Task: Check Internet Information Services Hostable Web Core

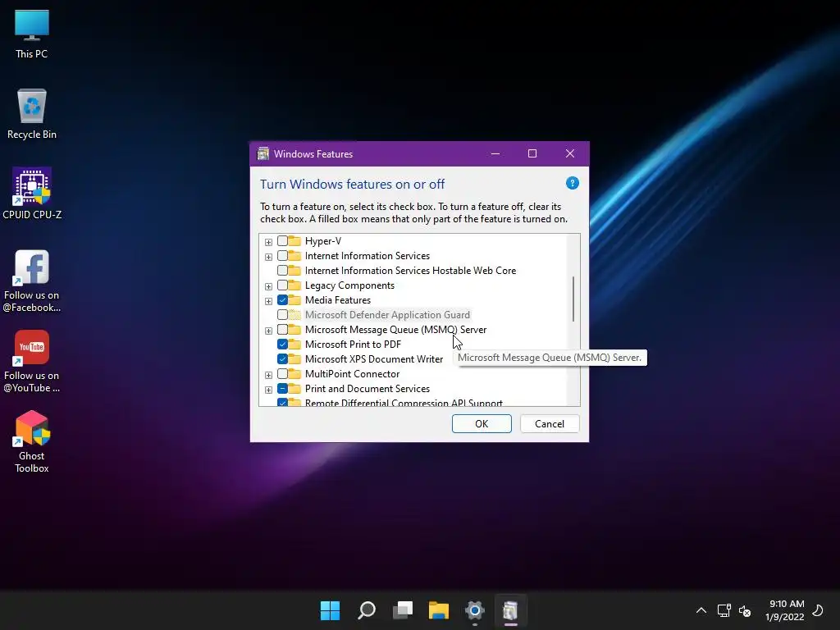Action: (x=282, y=271)
